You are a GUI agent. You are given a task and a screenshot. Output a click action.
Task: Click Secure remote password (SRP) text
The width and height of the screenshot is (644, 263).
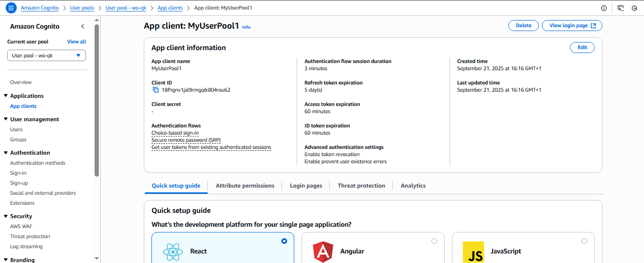pos(186,140)
